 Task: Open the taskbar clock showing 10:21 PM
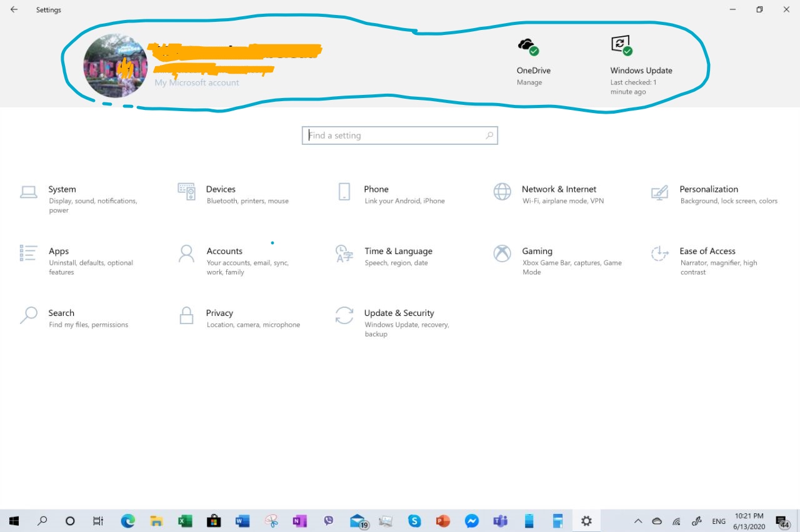pyautogui.click(x=749, y=521)
